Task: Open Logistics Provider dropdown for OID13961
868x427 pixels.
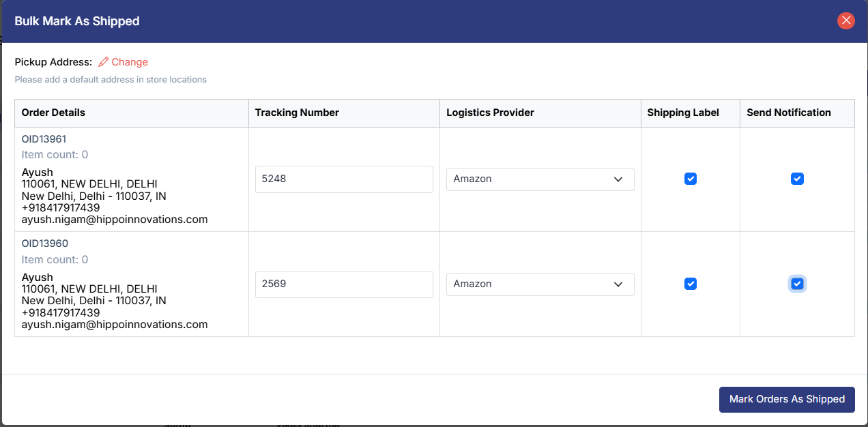Action: [540, 179]
